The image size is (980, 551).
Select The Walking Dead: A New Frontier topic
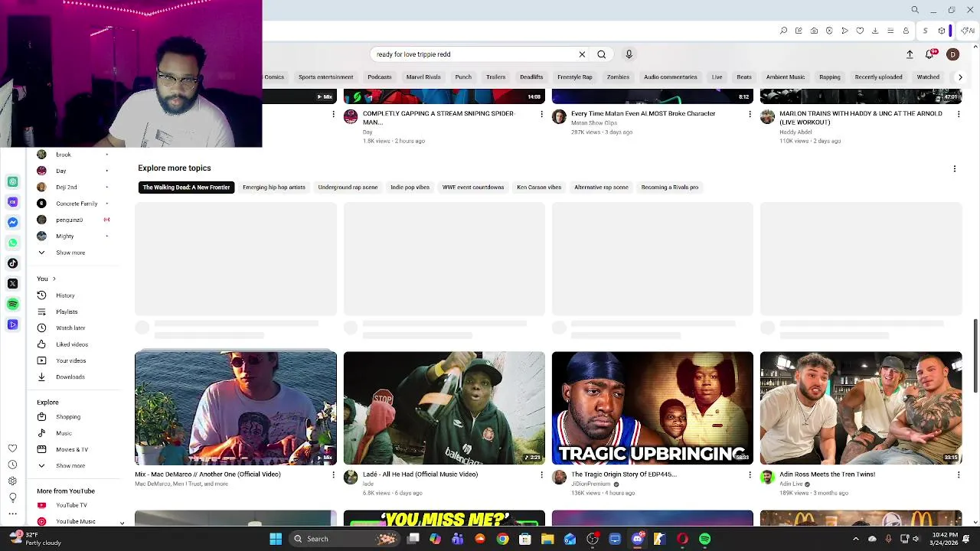click(x=186, y=187)
